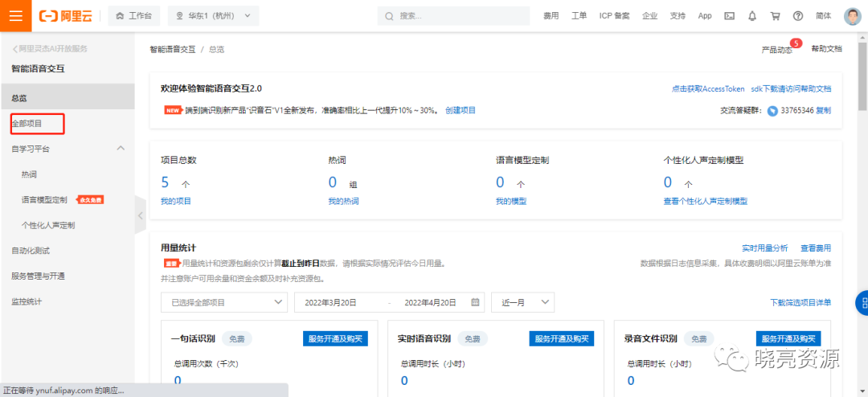Open 我的模型 link
Viewport: 868px width, 397px height.
pyautogui.click(x=511, y=202)
